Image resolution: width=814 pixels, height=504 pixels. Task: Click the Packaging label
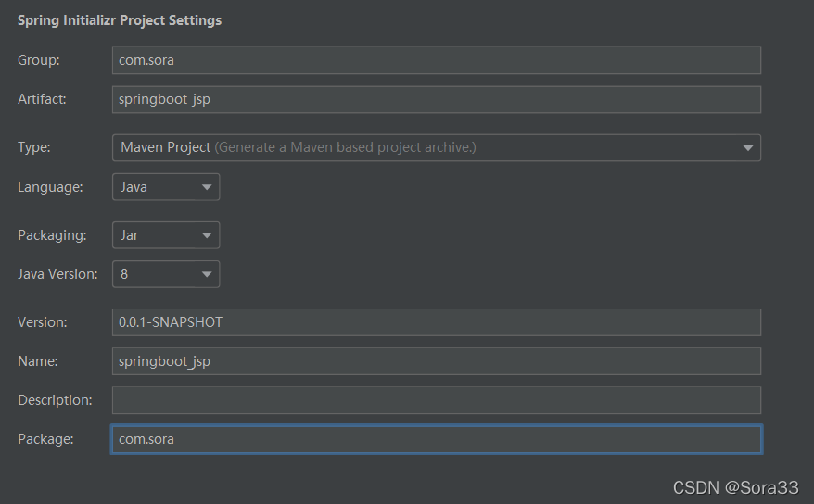[x=53, y=235]
